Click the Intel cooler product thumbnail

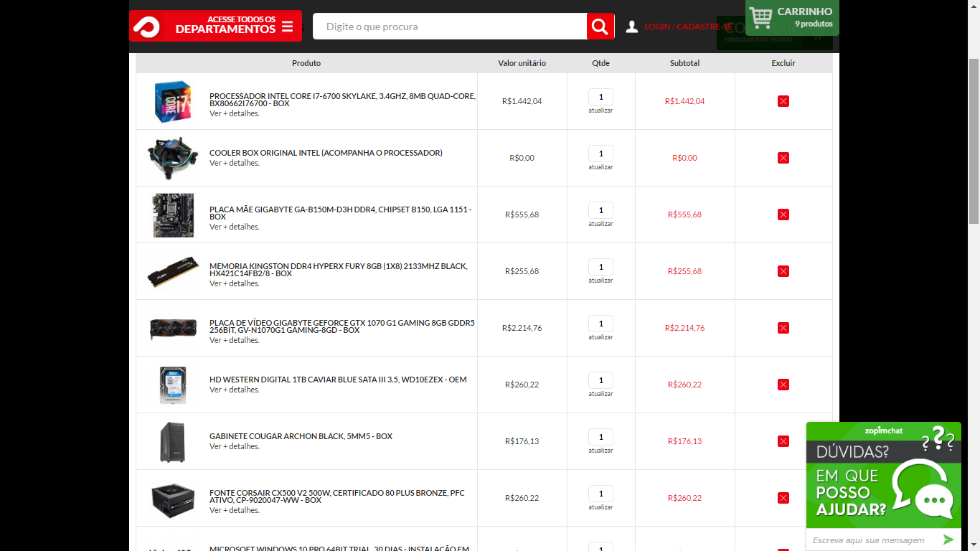[x=172, y=158]
